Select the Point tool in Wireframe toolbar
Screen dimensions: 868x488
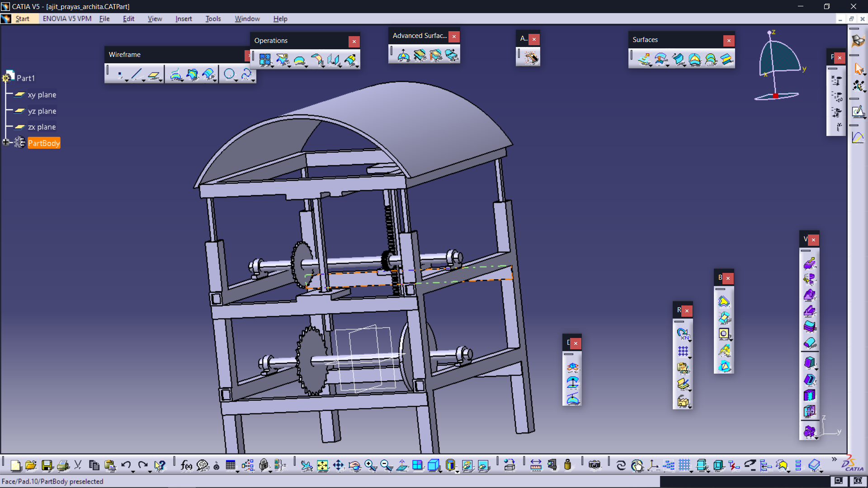120,74
